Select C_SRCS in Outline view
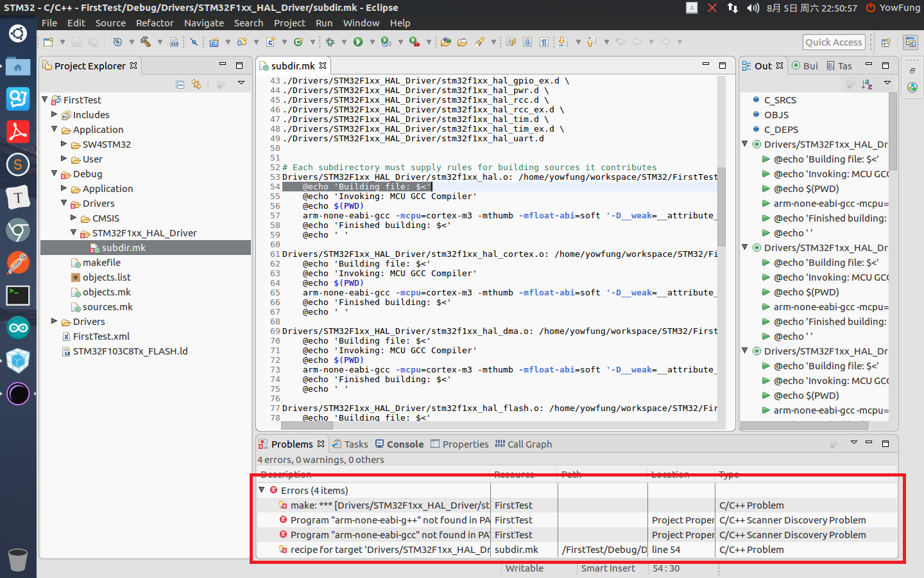Image resolution: width=924 pixels, height=578 pixels. click(x=780, y=100)
